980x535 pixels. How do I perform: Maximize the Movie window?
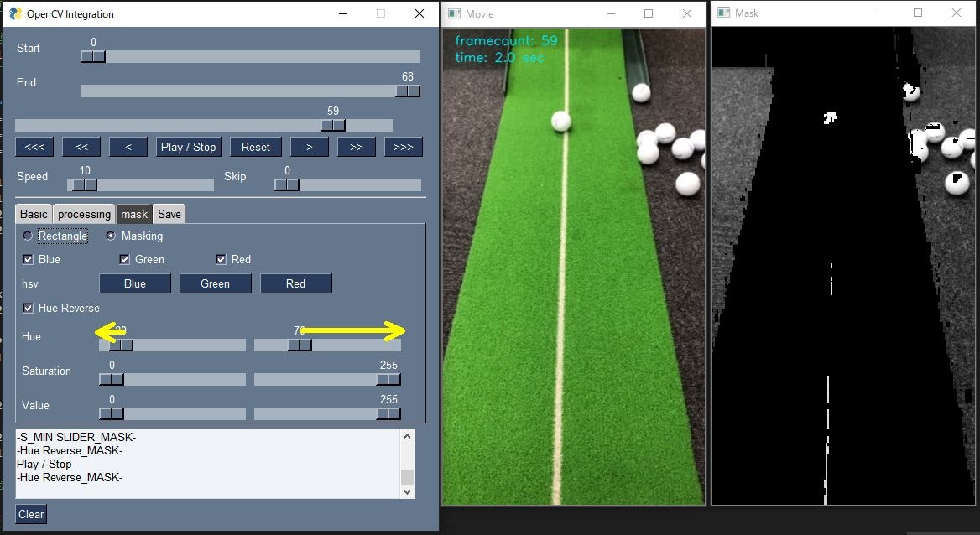[x=649, y=13]
